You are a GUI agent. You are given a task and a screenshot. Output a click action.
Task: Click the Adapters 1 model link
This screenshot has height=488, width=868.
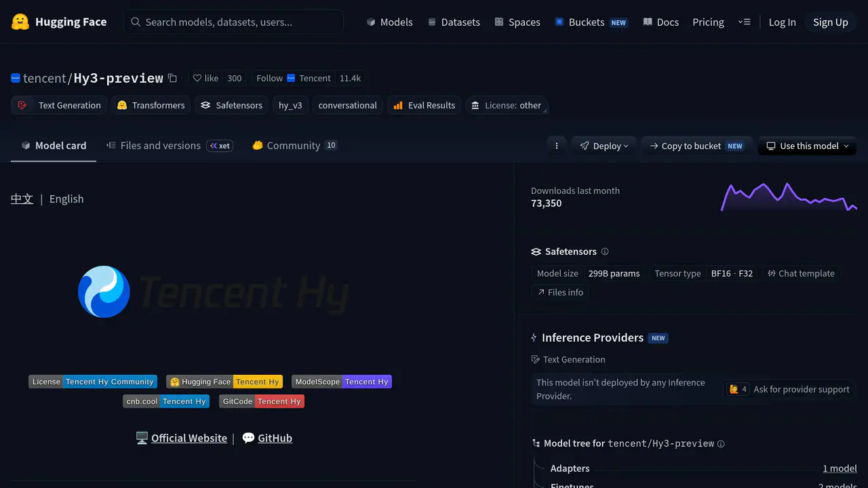pos(840,468)
